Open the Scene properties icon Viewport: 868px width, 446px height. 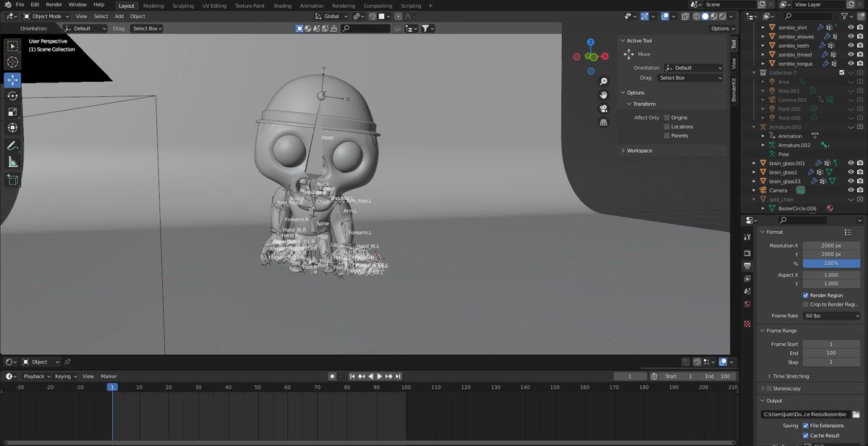pos(747,292)
